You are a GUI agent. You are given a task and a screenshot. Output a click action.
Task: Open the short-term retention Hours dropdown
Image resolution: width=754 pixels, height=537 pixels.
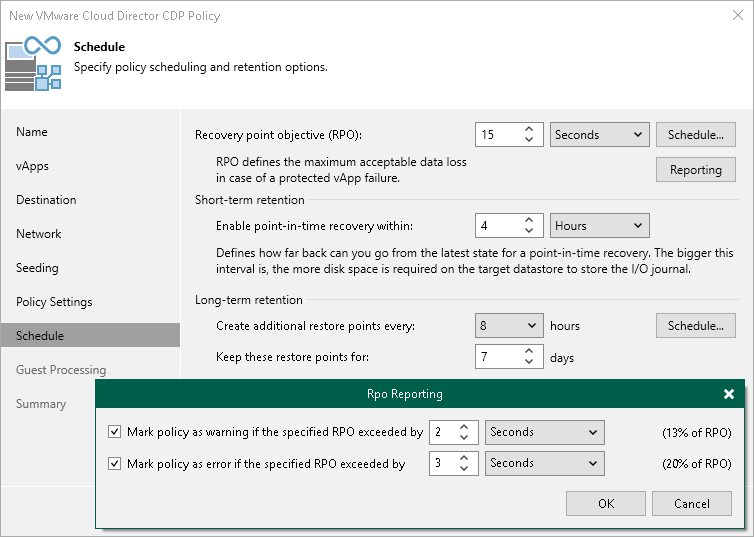click(599, 225)
